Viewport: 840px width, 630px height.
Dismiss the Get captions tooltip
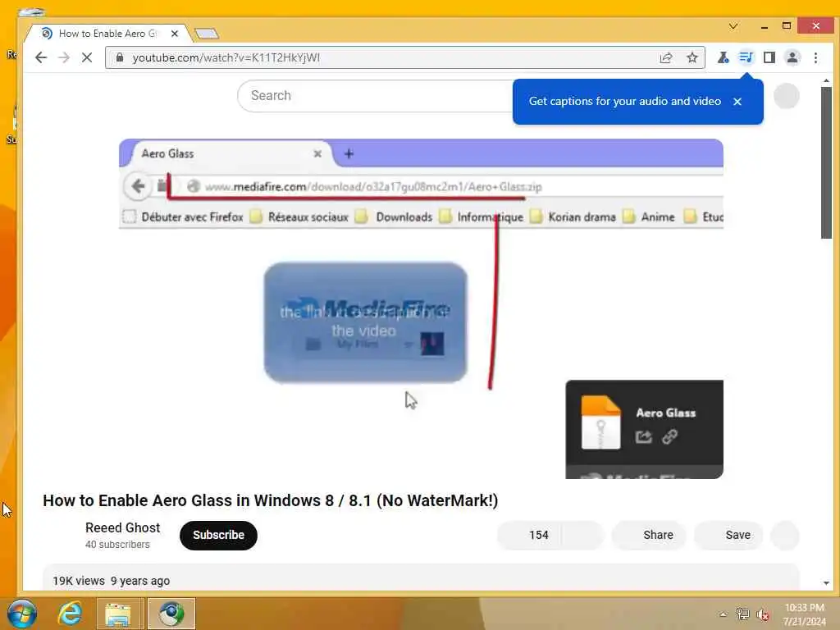(737, 101)
